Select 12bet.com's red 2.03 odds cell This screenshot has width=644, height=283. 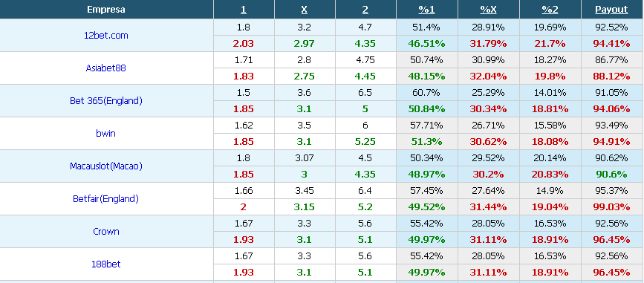click(x=244, y=44)
